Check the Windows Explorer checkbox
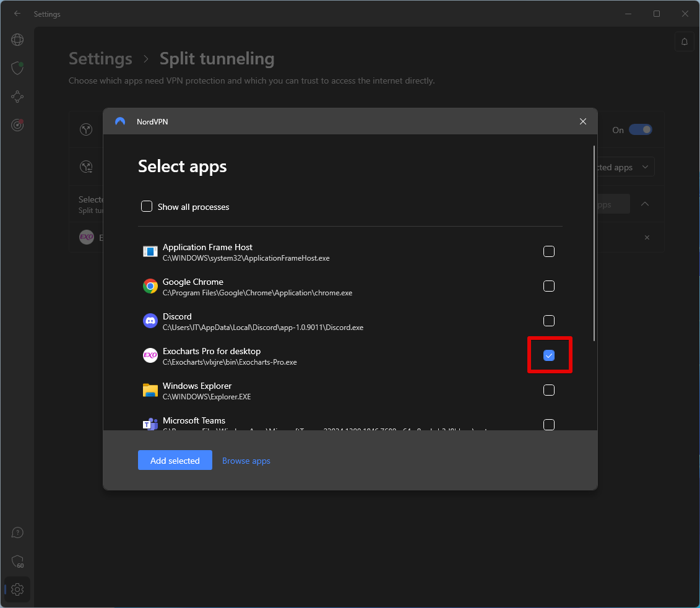700x608 pixels. 548,390
